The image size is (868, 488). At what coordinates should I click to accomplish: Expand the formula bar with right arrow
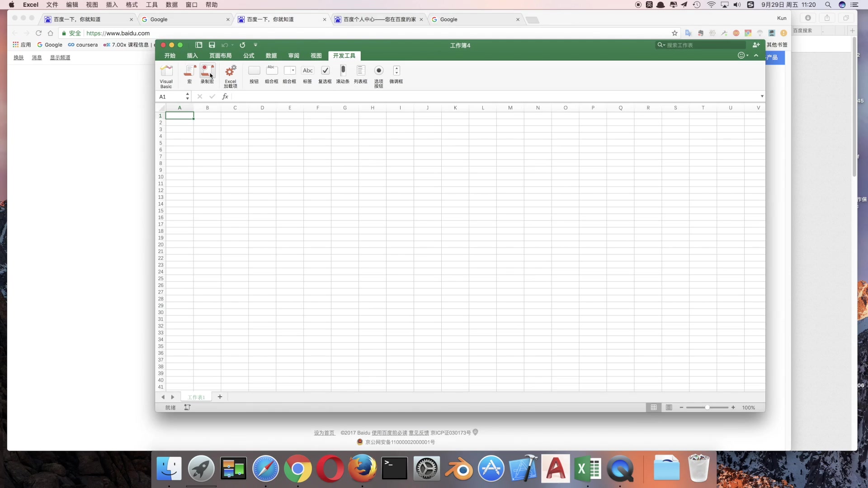[x=762, y=96]
